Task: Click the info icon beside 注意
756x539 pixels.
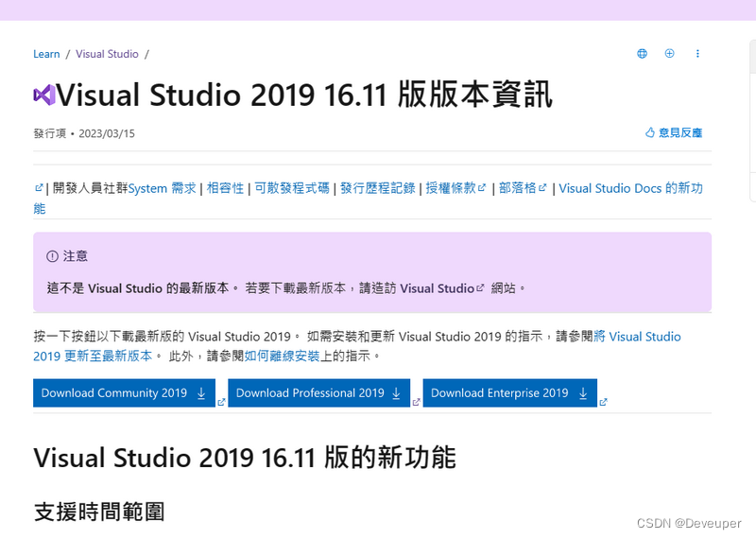Action: coord(52,256)
